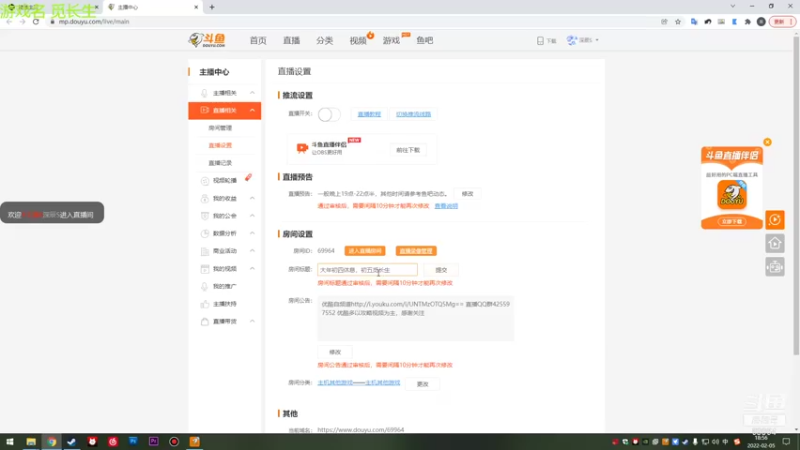The height and width of the screenshot is (450, 800).
Task: Open the Windows Start menu
Action: 10,442
